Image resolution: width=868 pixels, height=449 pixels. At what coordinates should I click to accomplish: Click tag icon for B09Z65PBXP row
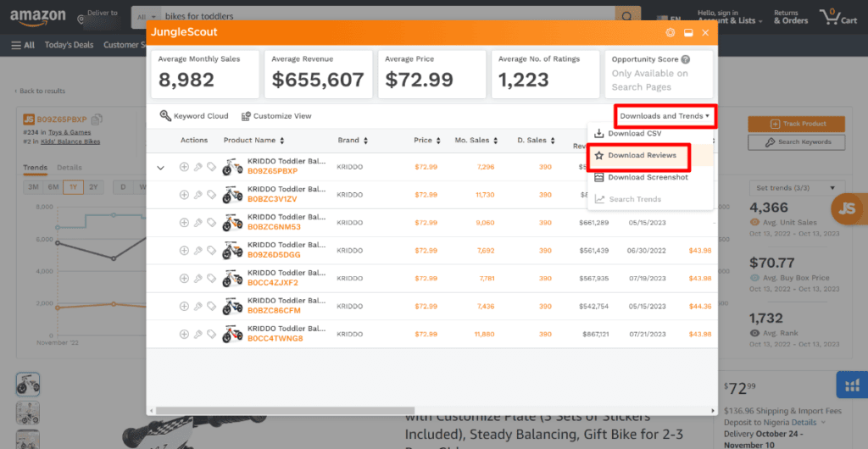211,166
